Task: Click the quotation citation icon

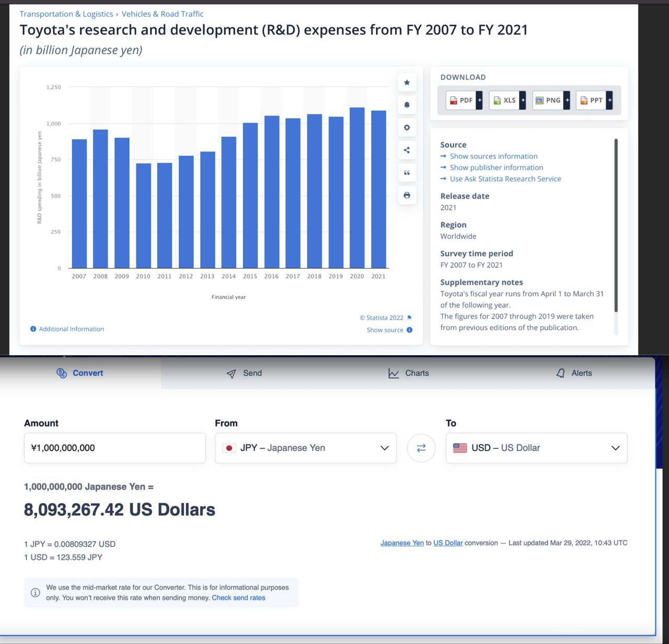Action: [407, 172]
